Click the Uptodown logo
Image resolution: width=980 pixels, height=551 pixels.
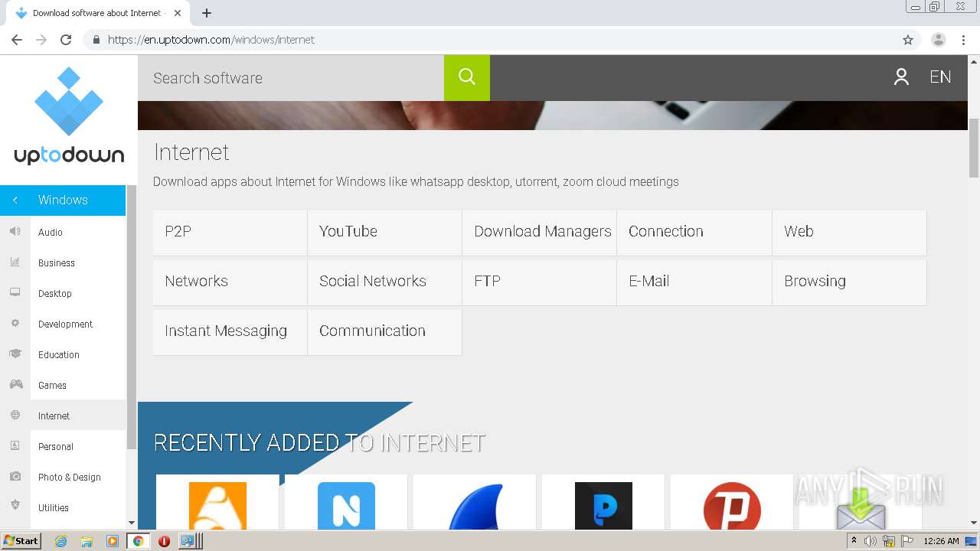coord(69,116)
